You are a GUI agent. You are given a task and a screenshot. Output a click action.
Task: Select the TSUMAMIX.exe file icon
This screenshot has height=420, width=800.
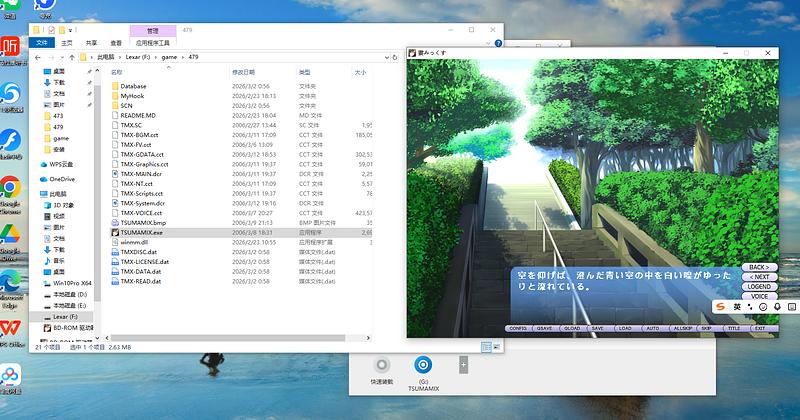(115, 231)
